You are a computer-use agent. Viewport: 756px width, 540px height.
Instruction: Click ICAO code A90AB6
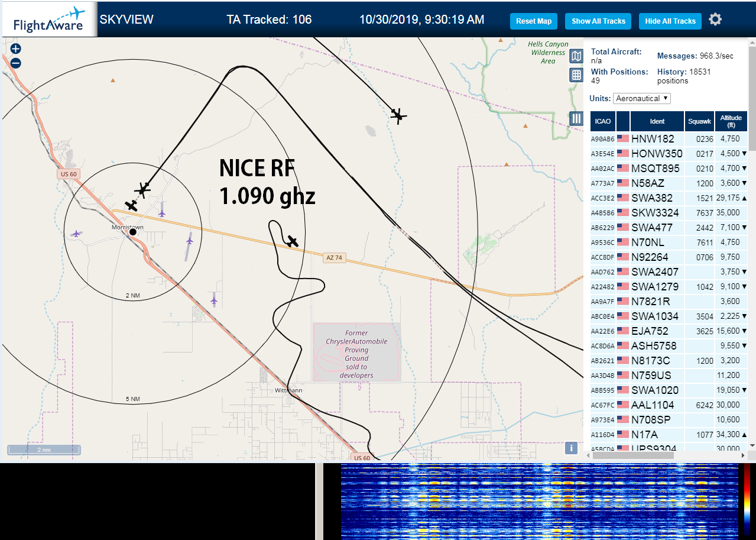click(603, 139)
